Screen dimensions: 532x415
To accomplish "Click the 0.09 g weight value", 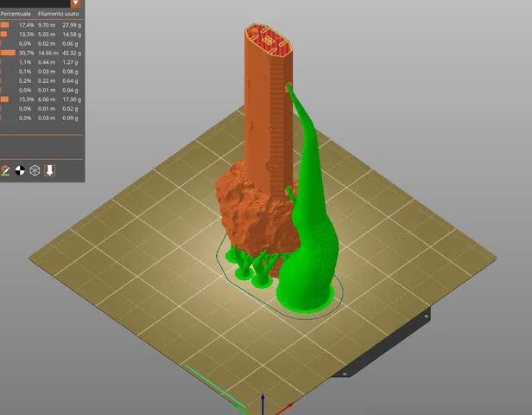I will point(70,118).
